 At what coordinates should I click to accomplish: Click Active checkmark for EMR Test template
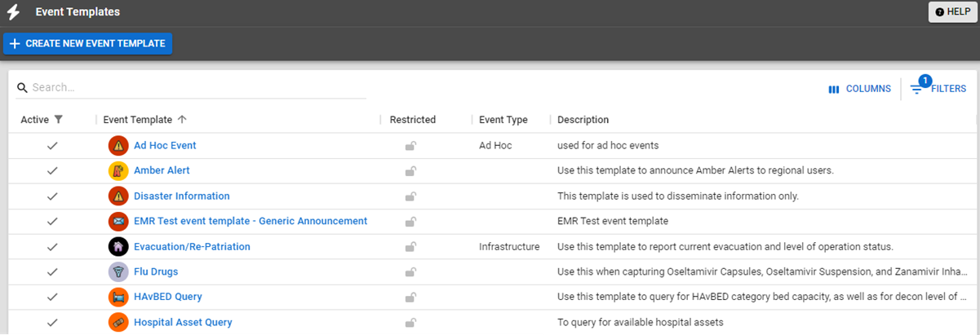[x=52, y=222]
